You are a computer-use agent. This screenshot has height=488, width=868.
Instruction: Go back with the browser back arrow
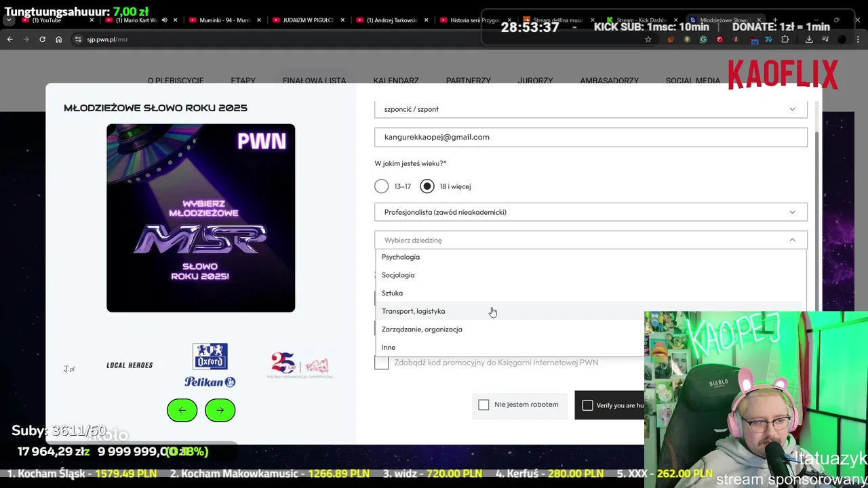click(x=9, y=39)
